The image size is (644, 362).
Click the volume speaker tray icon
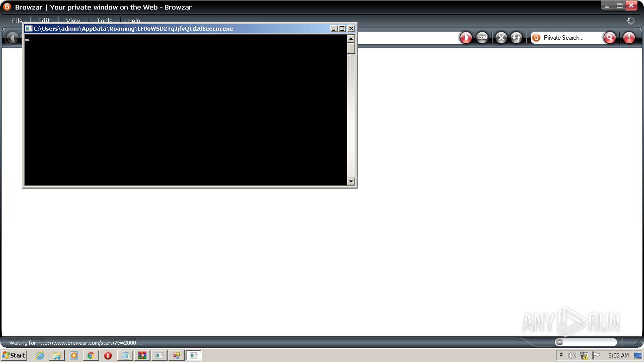click(x=572, y=355)
